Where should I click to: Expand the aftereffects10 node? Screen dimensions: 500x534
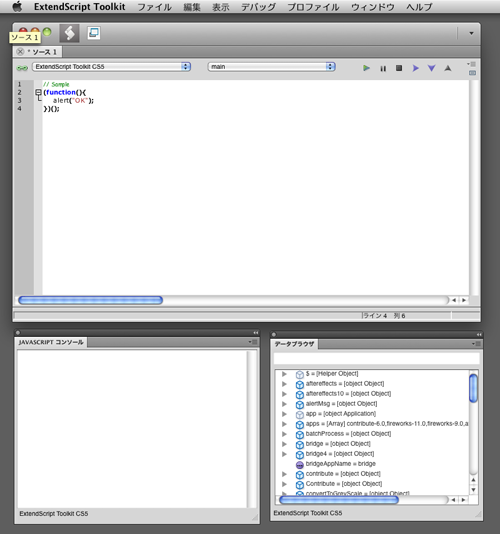coord(284,394)
